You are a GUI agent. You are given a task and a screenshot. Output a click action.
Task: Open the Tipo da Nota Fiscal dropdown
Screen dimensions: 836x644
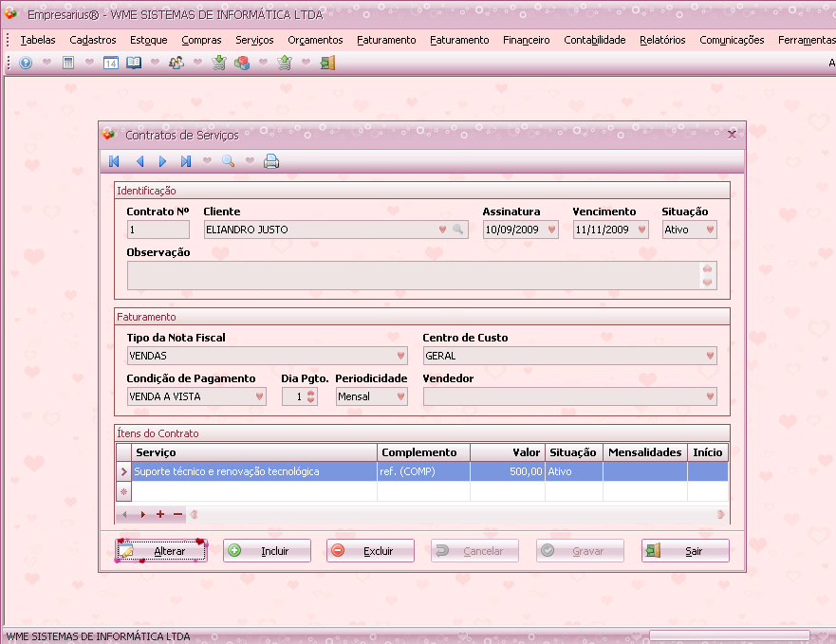pos(400,357)
